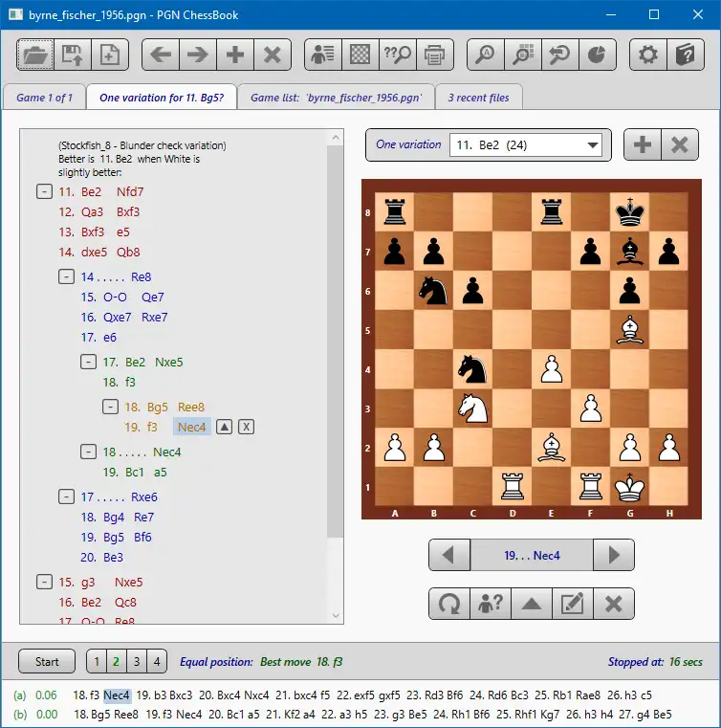Go to next game with right arrow

pyautogui.click(x=198, y=55)
